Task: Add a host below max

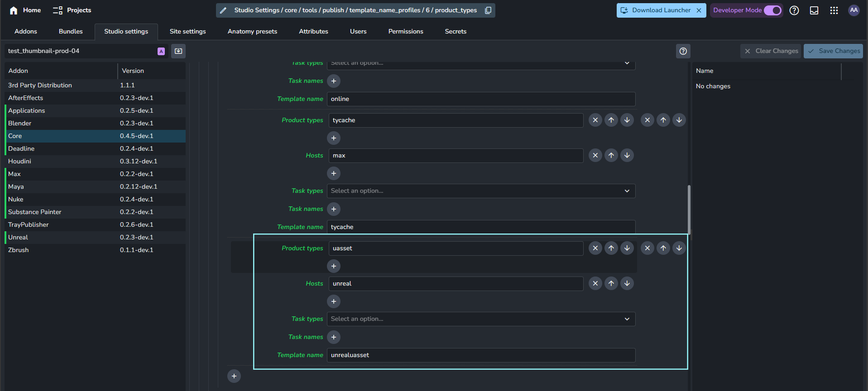Action: pos(334,173)
